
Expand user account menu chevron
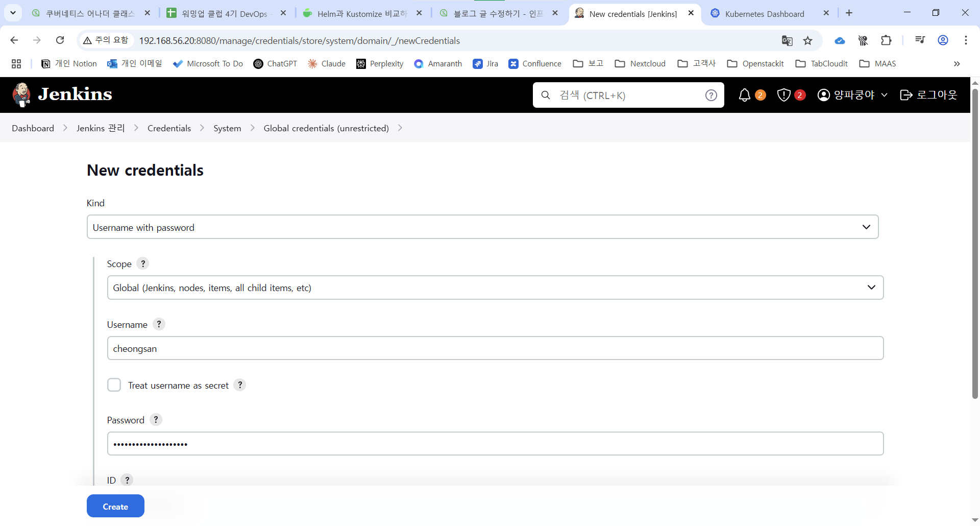(885, 95)
